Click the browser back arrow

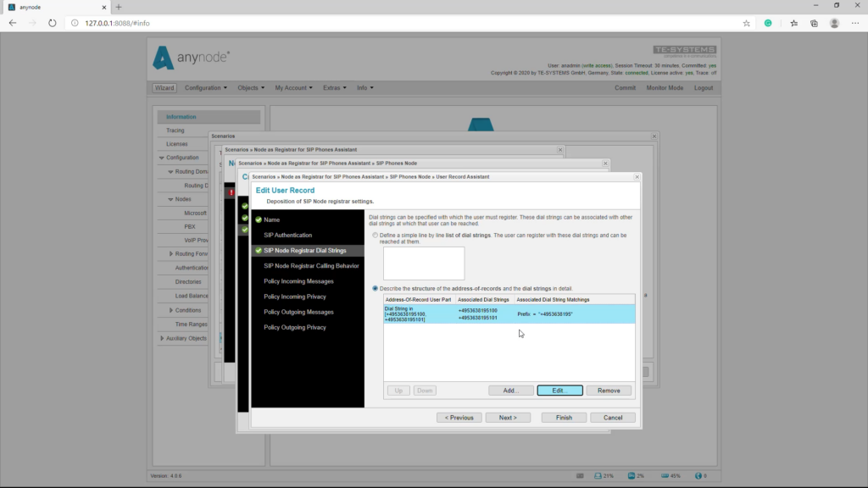coord(13,23)
